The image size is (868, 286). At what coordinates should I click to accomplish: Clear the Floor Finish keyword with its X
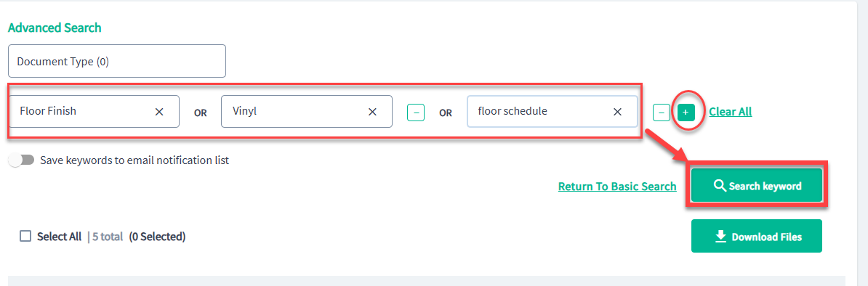pos(159,112)
